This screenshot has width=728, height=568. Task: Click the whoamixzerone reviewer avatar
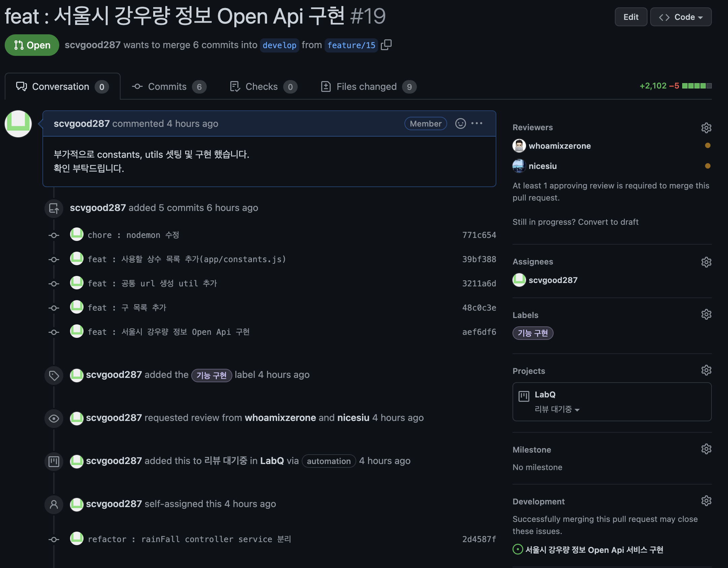click(x=519, y=146)
